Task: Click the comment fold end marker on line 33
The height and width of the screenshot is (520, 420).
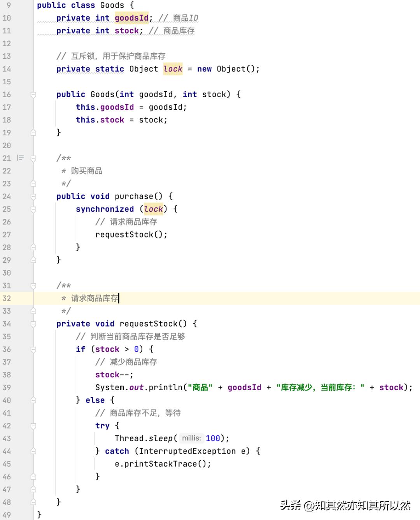Action: [x=33, y=311]
